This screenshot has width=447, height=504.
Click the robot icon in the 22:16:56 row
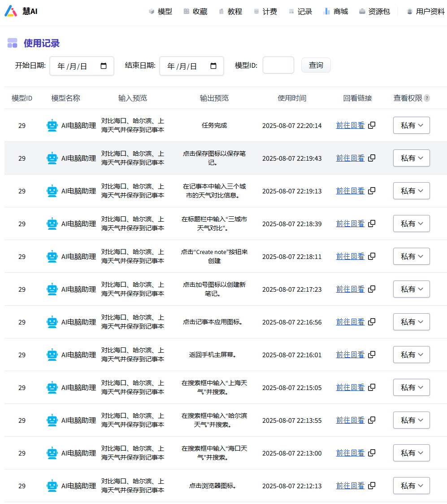point(52,322)
